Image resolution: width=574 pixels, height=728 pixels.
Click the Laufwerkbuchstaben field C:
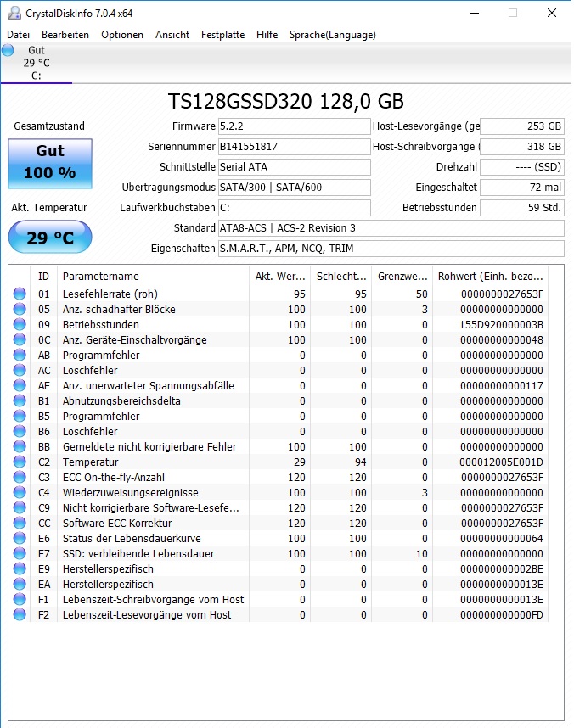click(x=295, y=208)
